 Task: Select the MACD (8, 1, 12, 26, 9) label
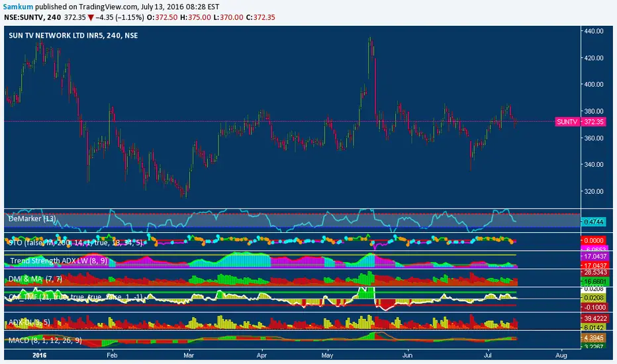coord(45,340)
